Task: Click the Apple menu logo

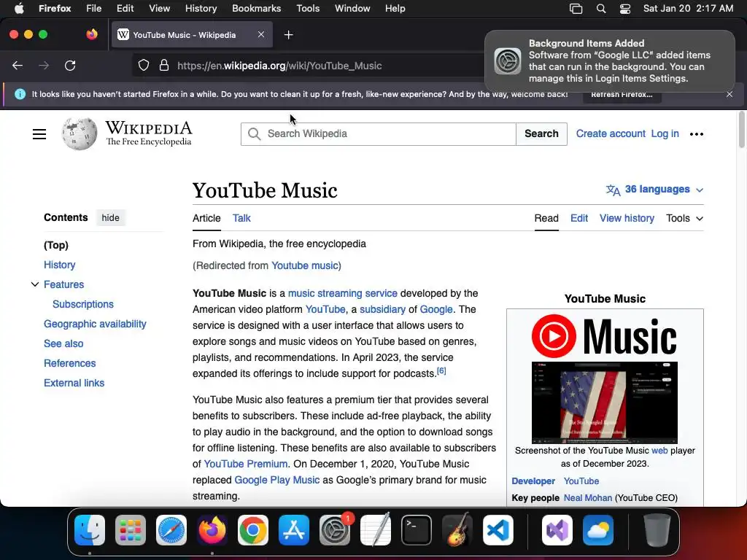Action: click(x=19, y=9)
